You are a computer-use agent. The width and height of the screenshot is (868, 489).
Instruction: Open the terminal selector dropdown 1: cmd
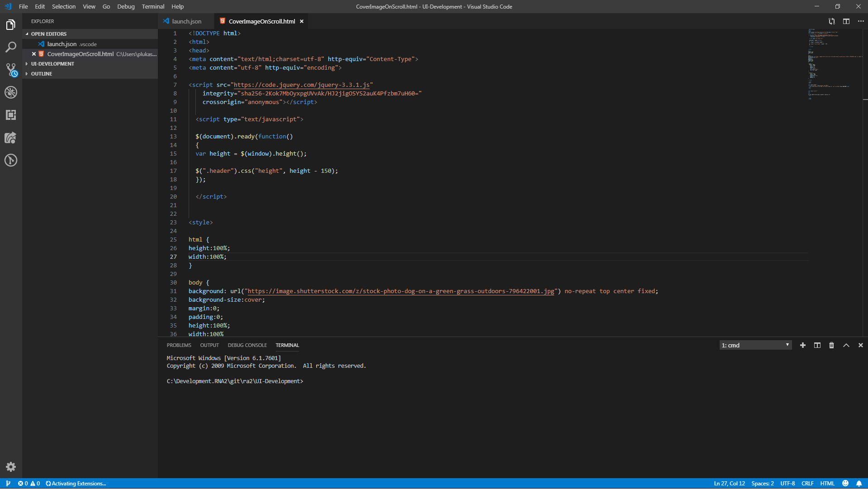pyautogui.click(x=755, y=345)
